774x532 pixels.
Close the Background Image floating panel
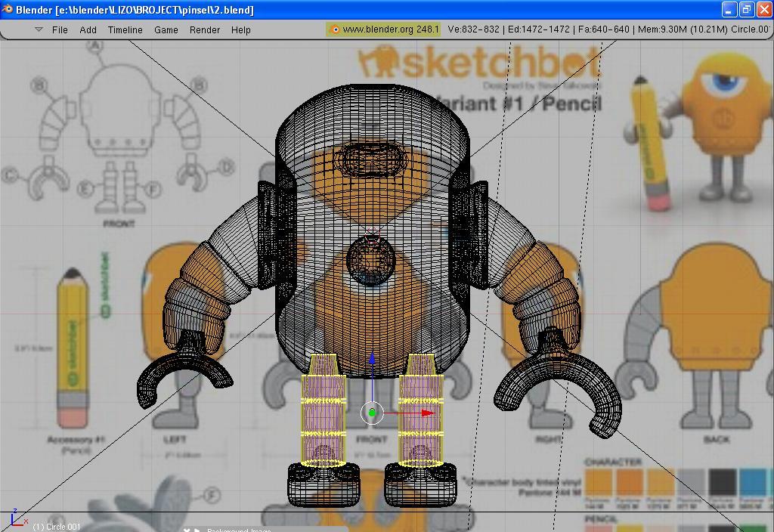pos(187,530)
